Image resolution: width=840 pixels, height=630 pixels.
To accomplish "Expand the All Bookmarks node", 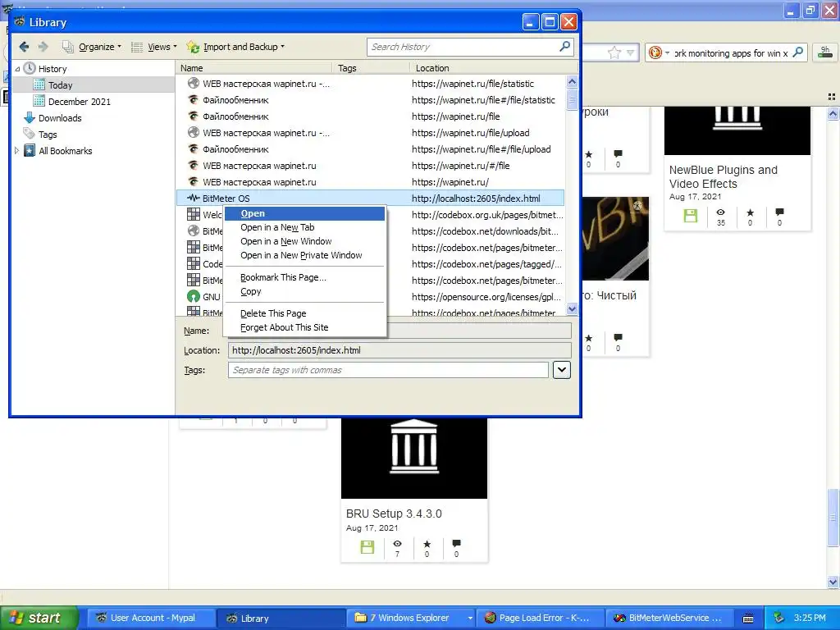I will [16, 151].
